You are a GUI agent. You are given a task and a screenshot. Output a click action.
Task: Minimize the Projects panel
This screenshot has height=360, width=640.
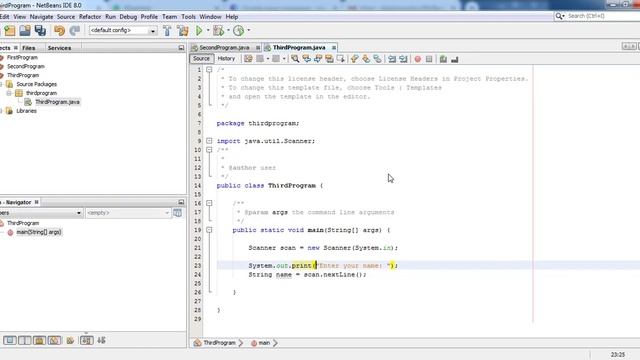tap(181, 48)
